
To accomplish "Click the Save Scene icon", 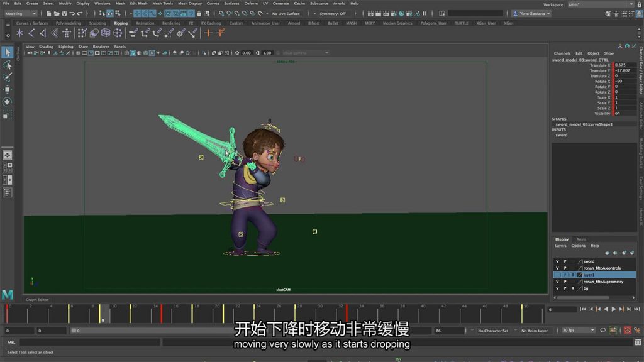I will pos(64,14).
